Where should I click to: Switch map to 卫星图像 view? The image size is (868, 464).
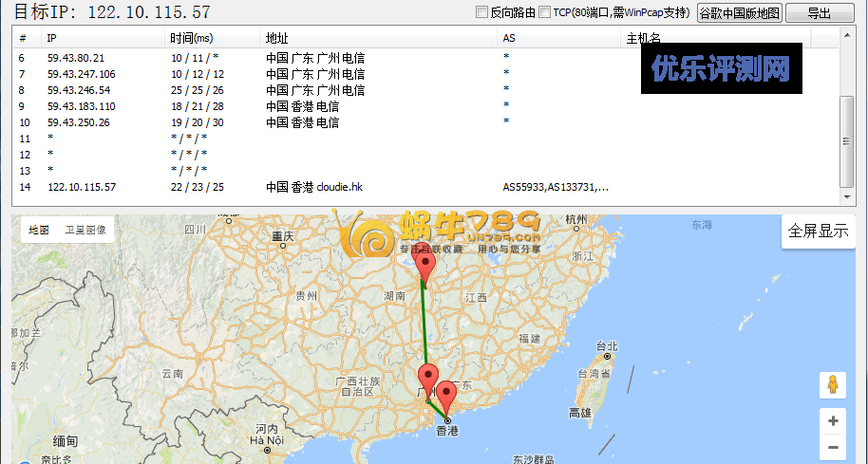85,230
